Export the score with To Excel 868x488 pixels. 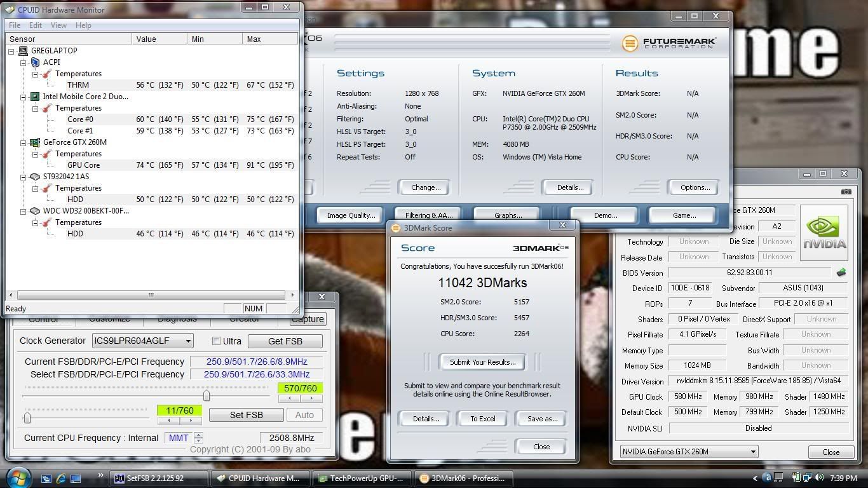[483, 419]
